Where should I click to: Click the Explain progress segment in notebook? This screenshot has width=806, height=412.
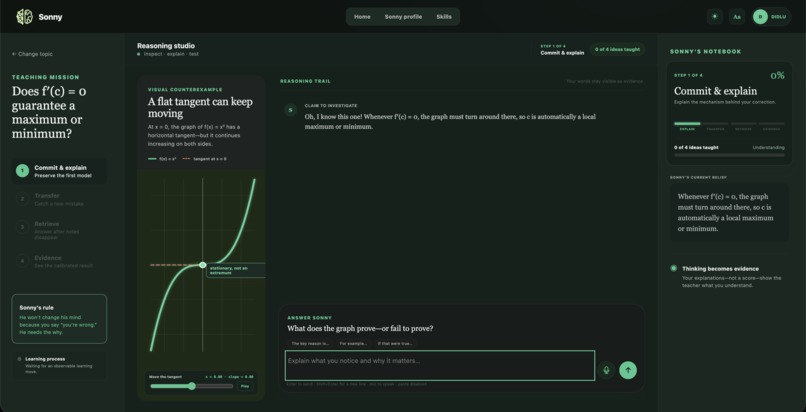(x=687, y=124)
